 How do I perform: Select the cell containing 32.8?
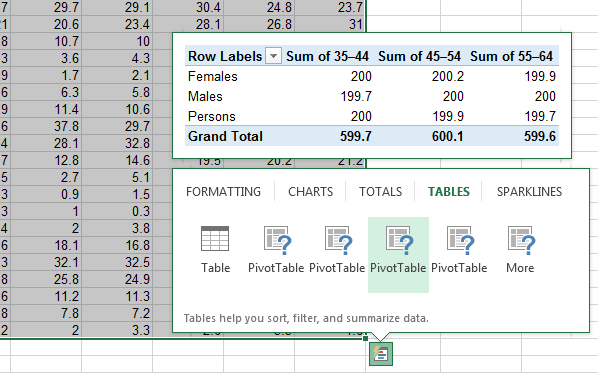[117, 143]
